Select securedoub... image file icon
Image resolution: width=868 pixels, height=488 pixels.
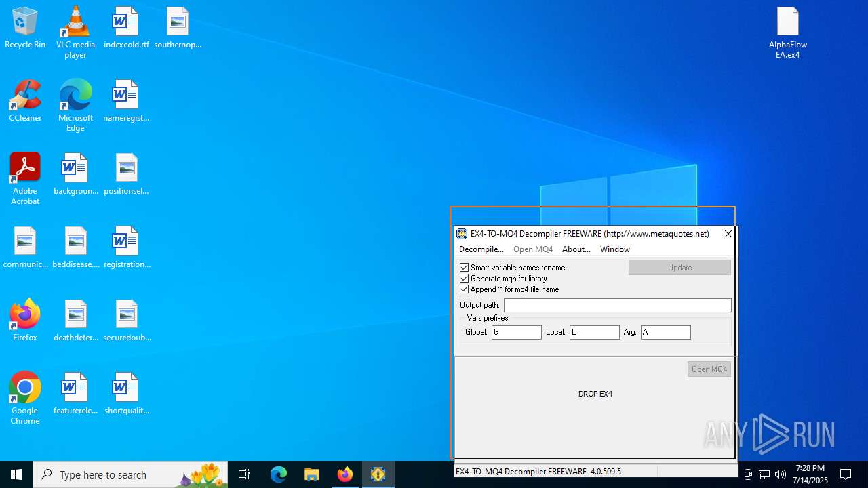(x=126, y=321)
